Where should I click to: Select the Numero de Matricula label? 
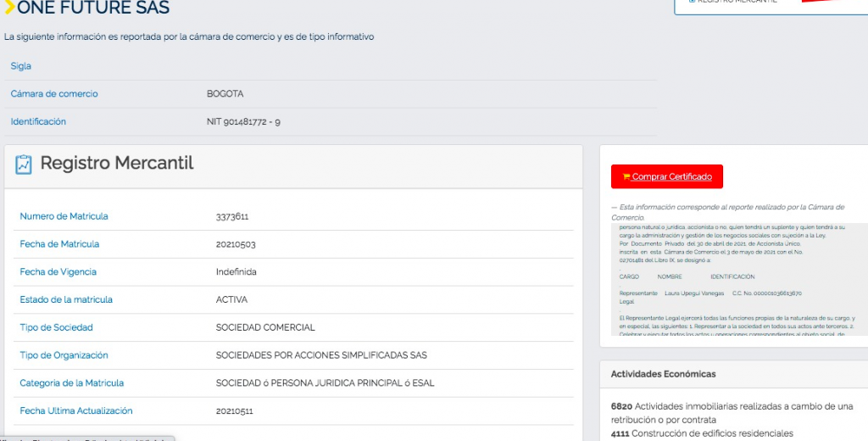[x=64, y=216]
